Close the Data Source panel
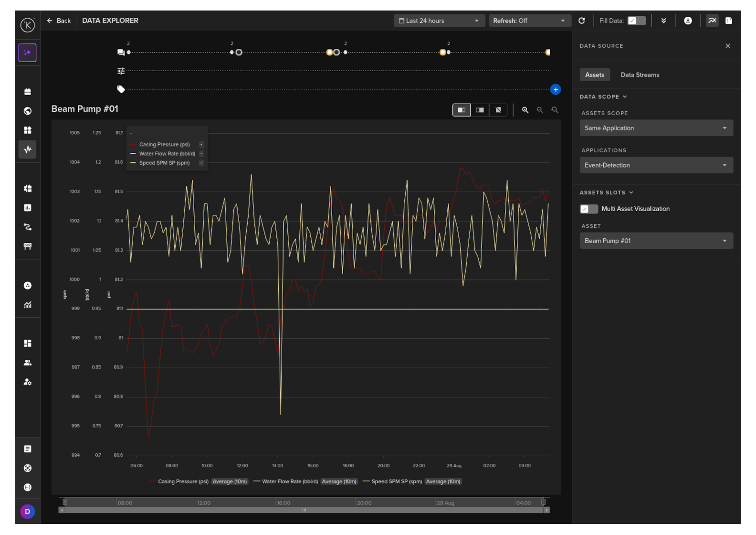This screenshot has height=535, width=756. point(728,46)
